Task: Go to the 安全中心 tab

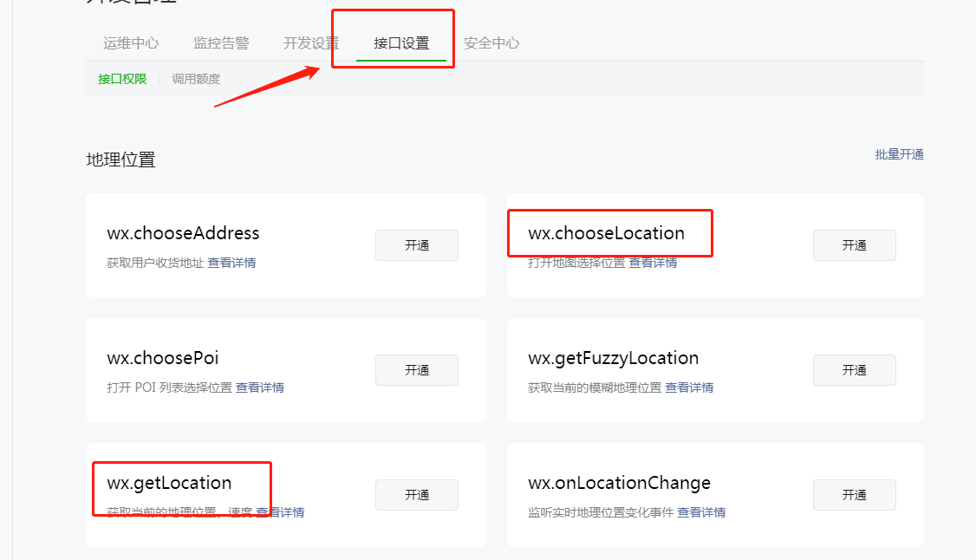Action: point(491,43)
